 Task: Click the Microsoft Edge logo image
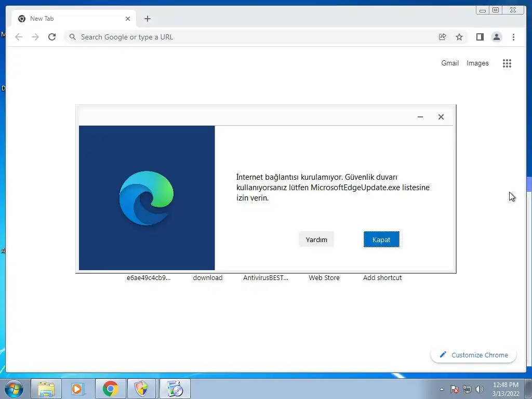click(x=147, y=198)
